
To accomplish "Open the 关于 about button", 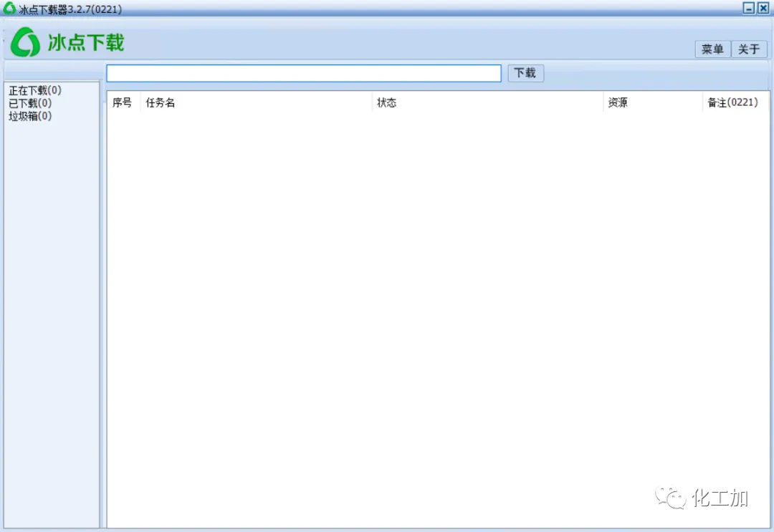I will (749, 49).
